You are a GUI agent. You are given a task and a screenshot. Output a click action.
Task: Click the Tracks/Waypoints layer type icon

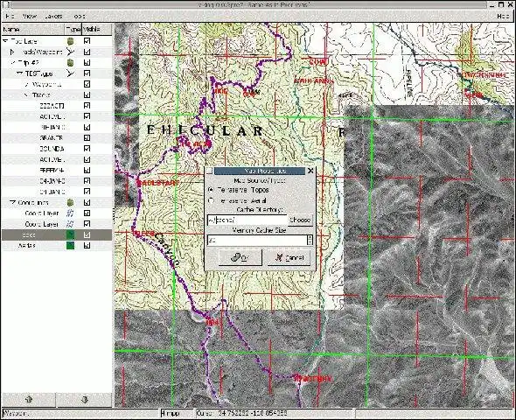click(70, 52)
